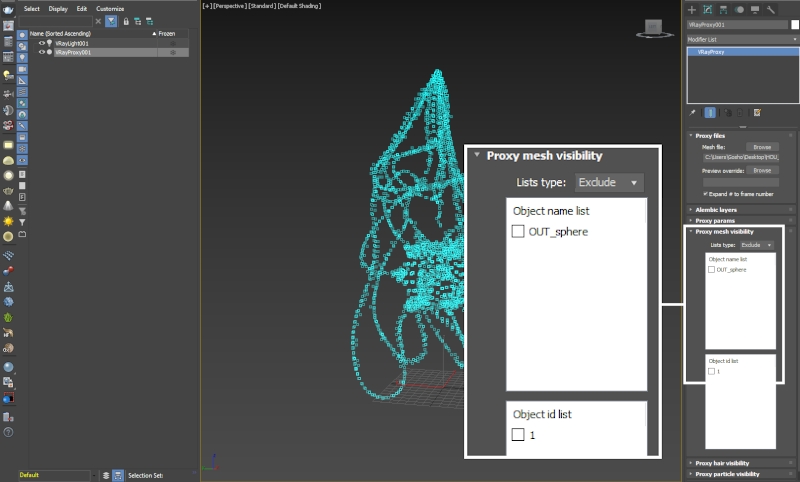
Task: Click Browse next to Mesh file
Action: (x=762, y=146)
